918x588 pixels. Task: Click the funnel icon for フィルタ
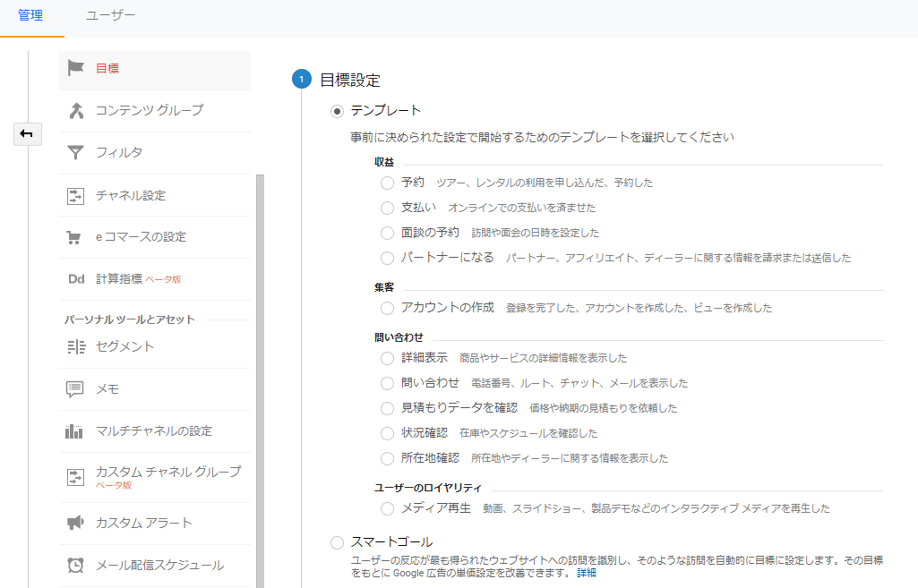[75, 153]
